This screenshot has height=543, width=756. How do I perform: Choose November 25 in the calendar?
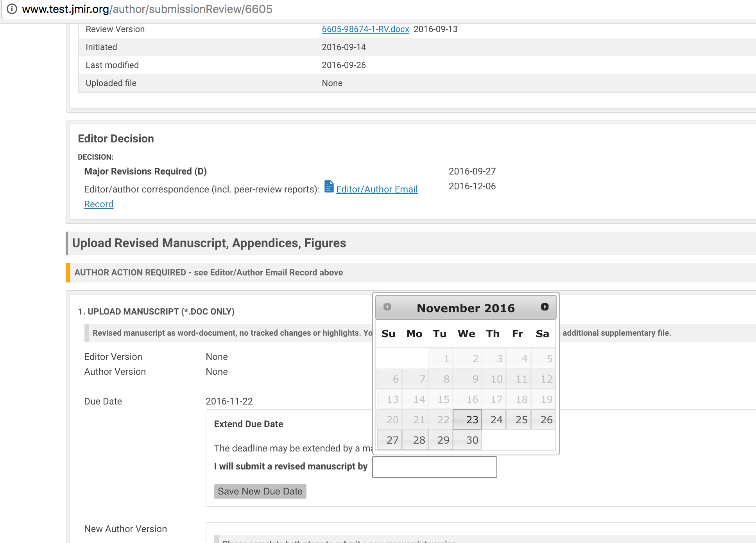[x=519, y=420]
